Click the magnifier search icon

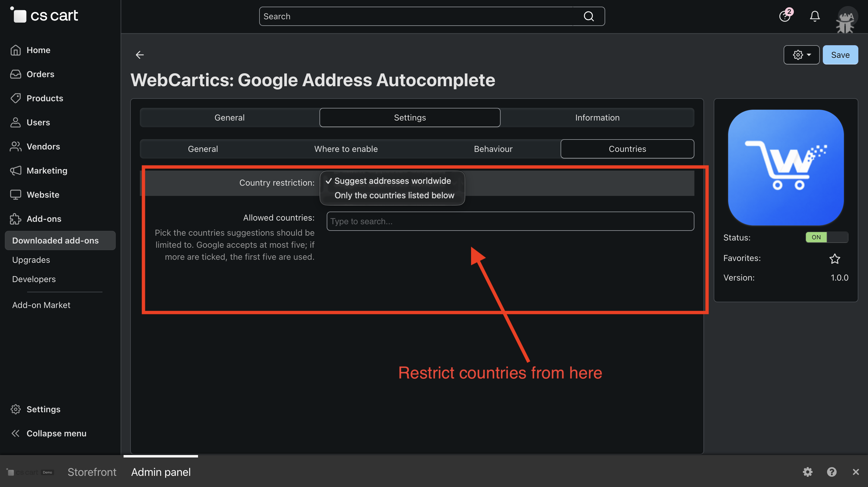tap(589, 16)
